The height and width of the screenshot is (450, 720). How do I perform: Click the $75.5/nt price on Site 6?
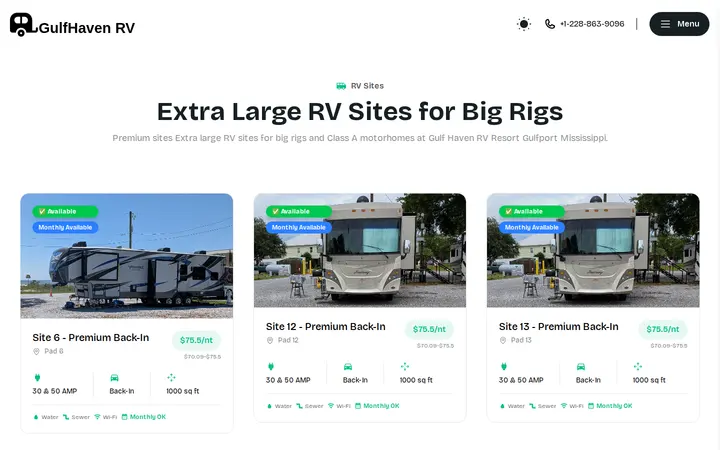196,340
